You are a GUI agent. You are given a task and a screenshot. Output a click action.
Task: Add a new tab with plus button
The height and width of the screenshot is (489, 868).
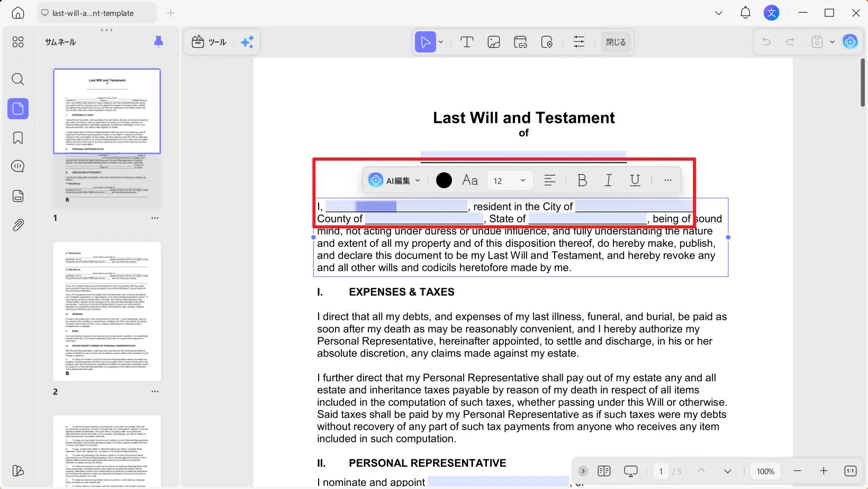coord(170,13)
